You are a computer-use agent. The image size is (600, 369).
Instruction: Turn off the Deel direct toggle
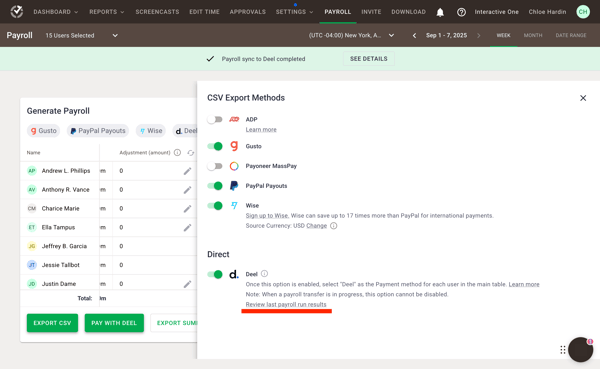tap(215, 274)
